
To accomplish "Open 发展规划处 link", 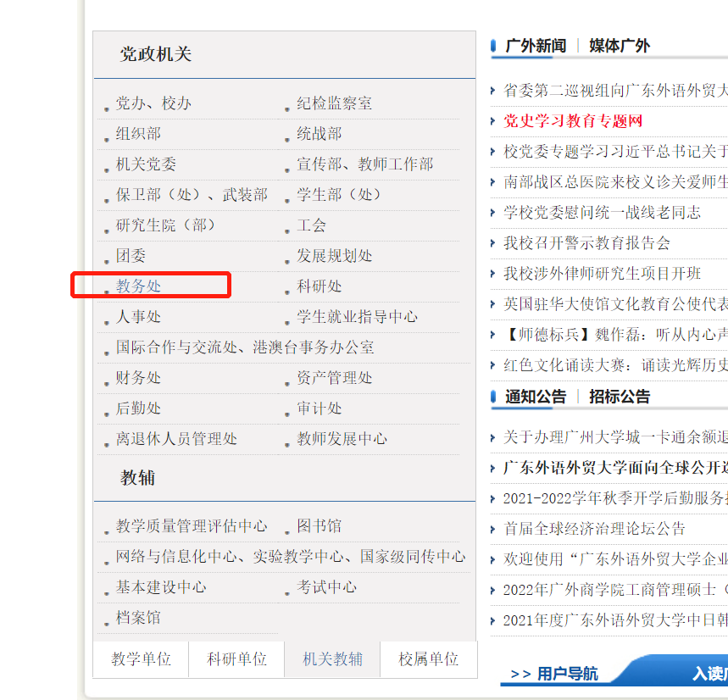I will tap(334, 256).
